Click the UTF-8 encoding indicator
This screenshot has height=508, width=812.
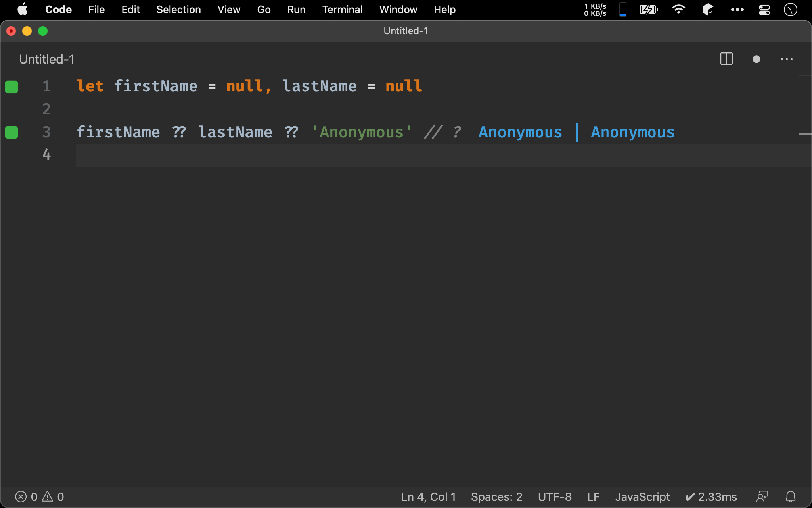tap(553, 497)
